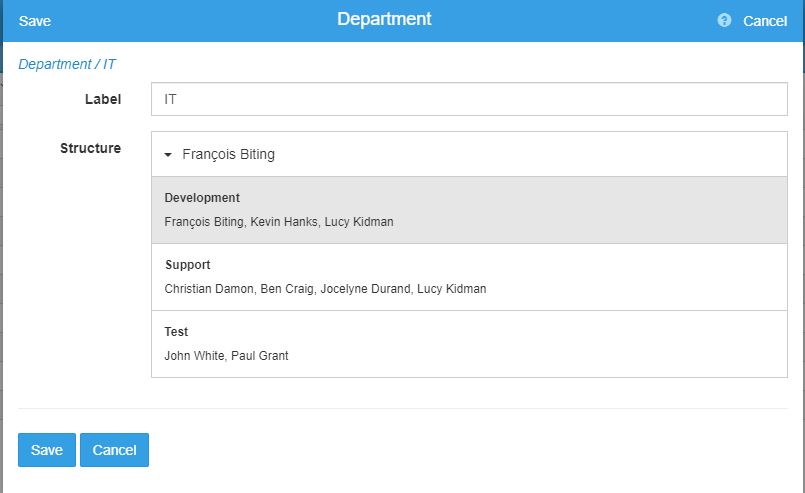Click John White, Paul Grant members text

(x=226, y=356)
